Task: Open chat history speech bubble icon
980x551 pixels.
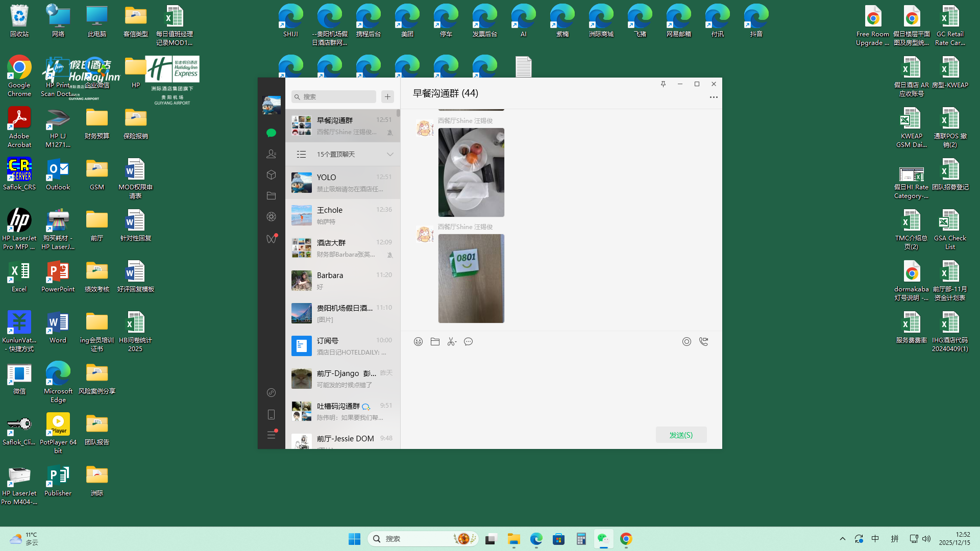Action: [468, 342]
